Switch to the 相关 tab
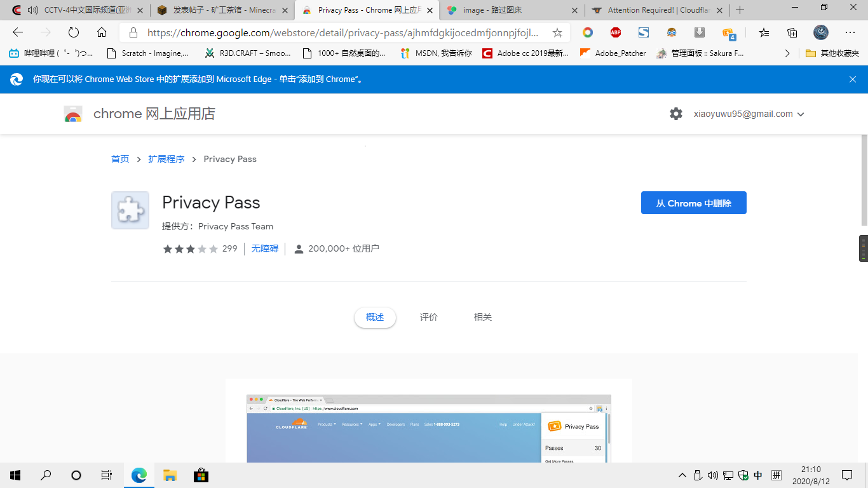Viewport: 868px width, 488px height. click(482, 317)
